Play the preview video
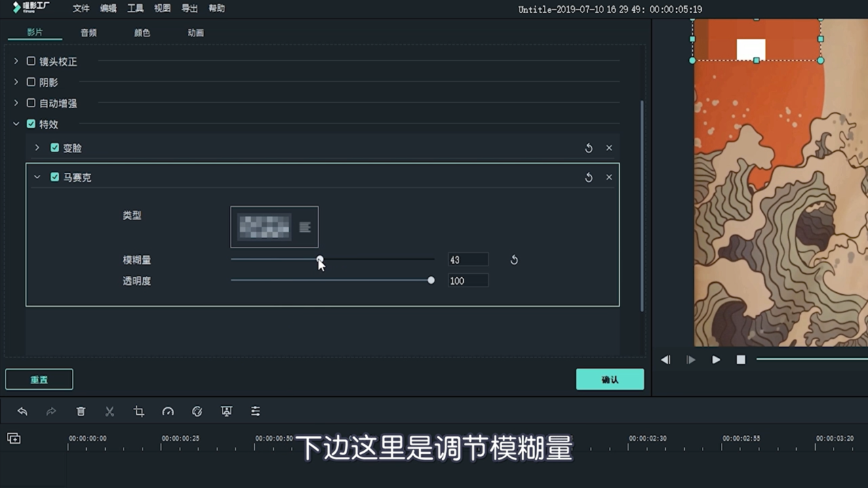Screen dimensions: 868x488 716,360
